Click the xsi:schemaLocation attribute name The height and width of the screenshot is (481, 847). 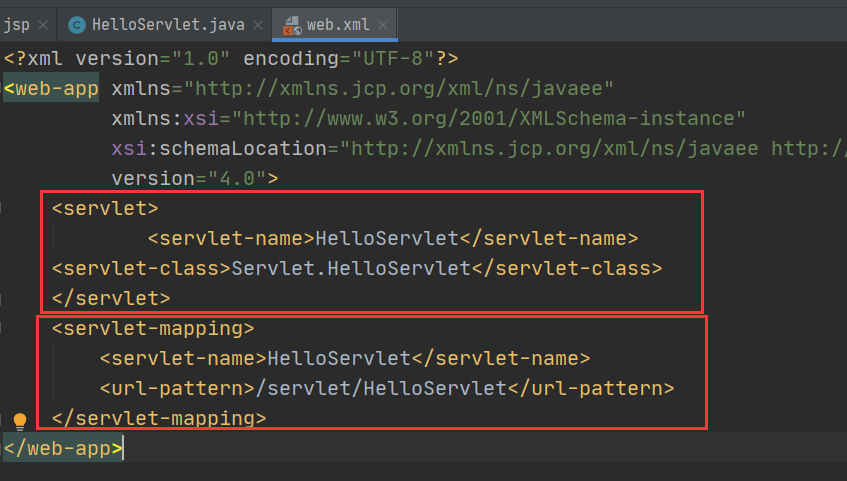pyautogui.click(x=219, y=148)
